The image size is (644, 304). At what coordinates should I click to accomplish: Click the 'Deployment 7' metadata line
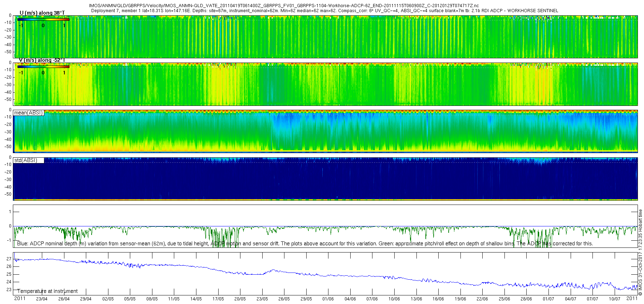[325, 11]
